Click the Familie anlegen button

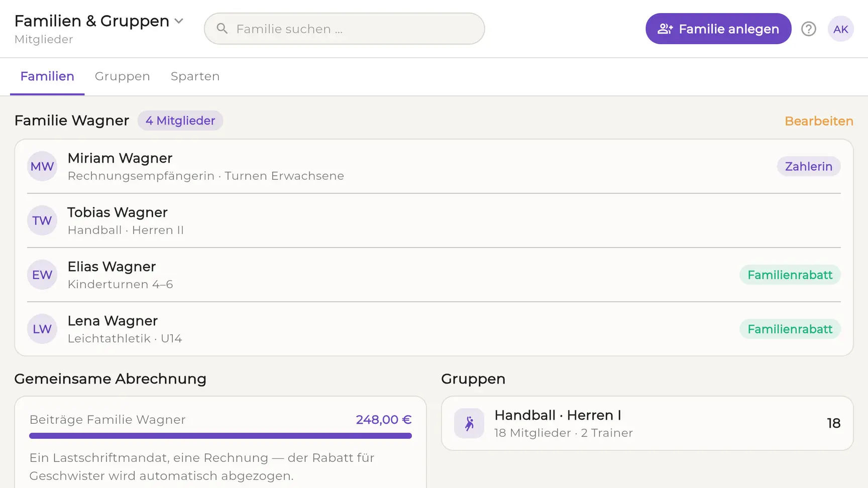tap(718, 29)
